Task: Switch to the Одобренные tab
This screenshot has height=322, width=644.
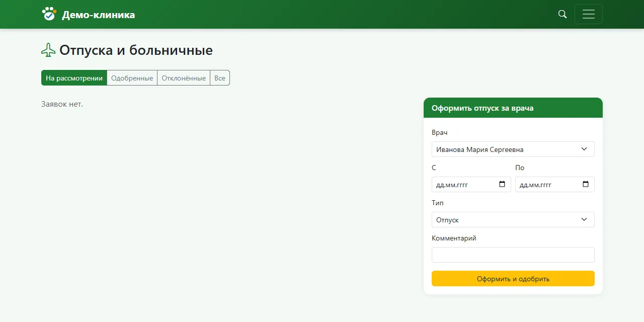Action: tap(132, 78)
